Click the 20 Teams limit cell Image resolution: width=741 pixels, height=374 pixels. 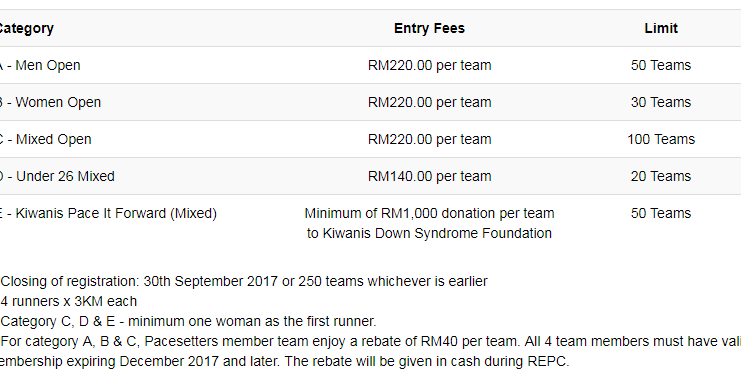(661, 176)
